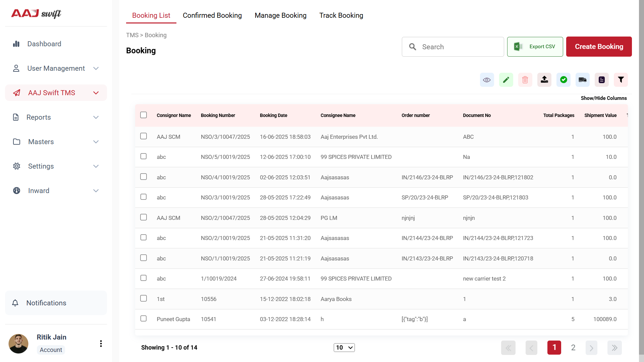This screenshot has height=362, width=644.
Task: Click the filter icon above the table
Action: 621,80
